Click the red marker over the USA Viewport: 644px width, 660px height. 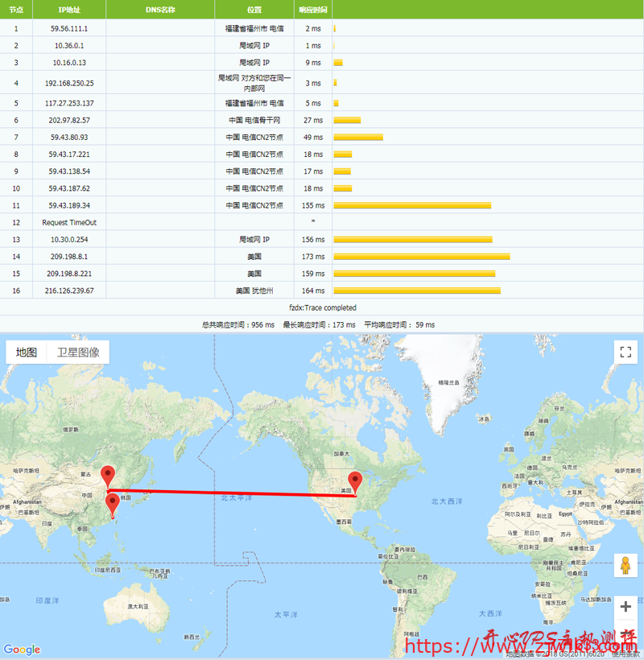tap(355, 483)
